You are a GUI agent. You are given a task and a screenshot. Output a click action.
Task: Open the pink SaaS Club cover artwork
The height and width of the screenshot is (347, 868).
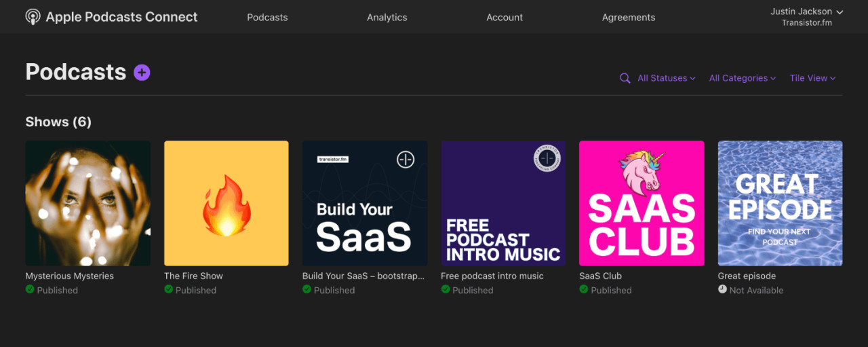click(642, 203)
